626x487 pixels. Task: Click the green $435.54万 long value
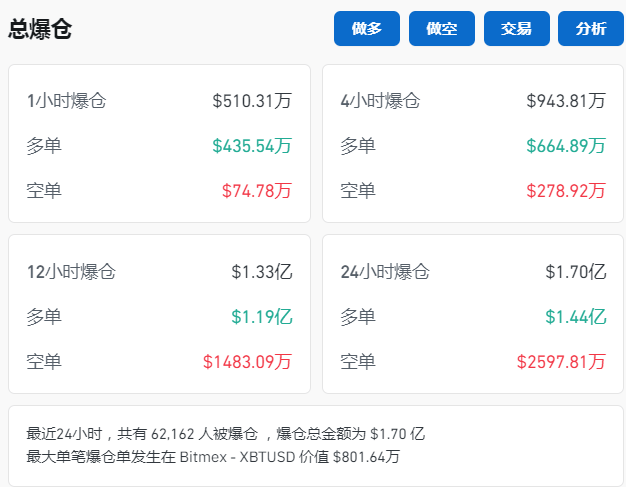(x=252, y=145)
